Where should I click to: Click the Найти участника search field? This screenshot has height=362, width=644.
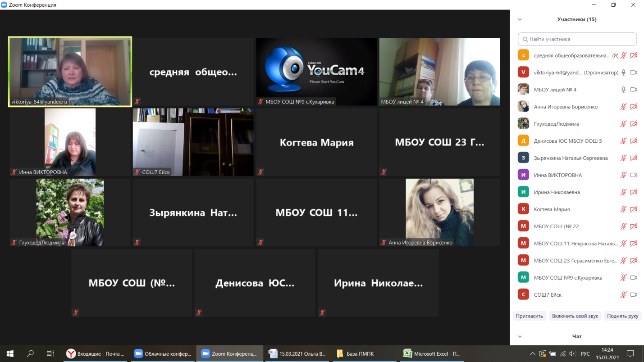(577, 39)
